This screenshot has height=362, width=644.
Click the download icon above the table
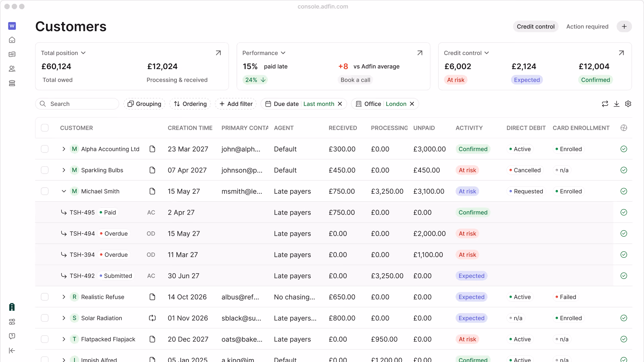click(616, 104)
